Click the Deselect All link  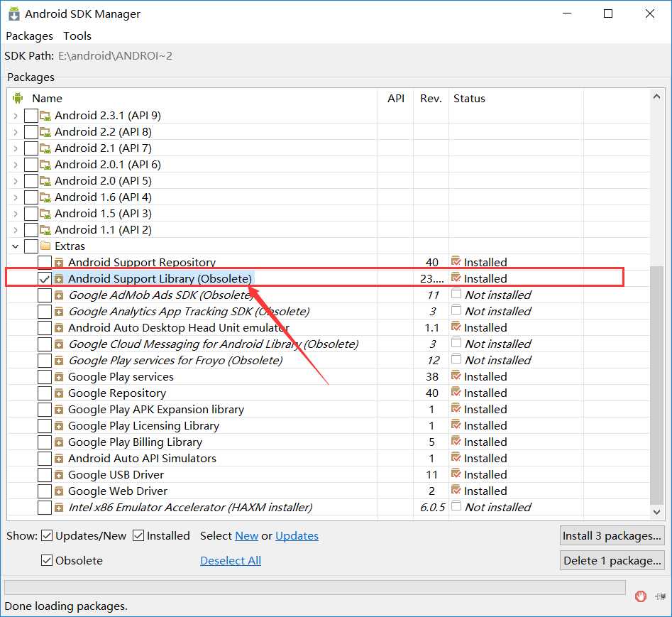point(230,560)
